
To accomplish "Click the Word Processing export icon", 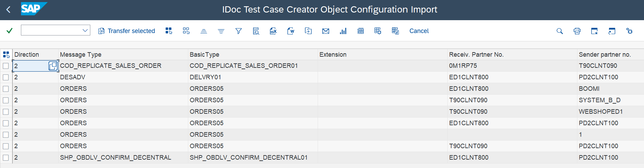I will point(291,31).
